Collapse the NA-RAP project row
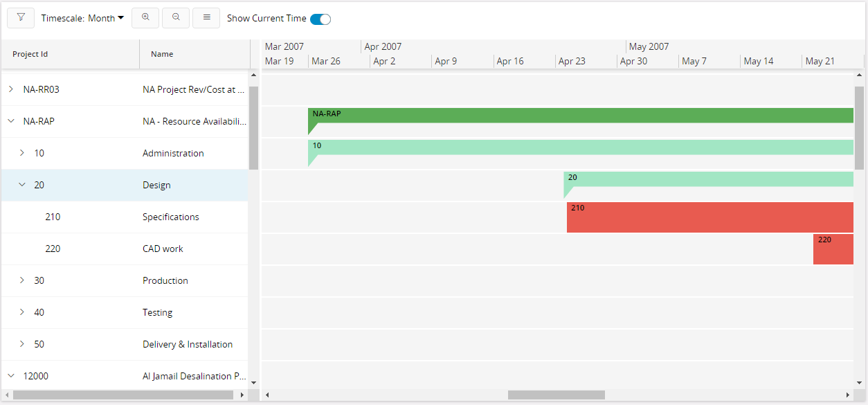 11,121
